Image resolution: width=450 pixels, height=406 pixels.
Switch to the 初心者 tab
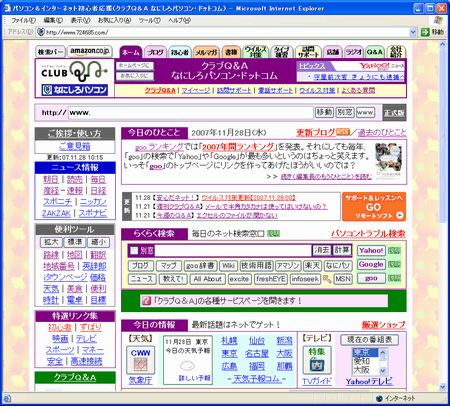[x=180, y=52]
